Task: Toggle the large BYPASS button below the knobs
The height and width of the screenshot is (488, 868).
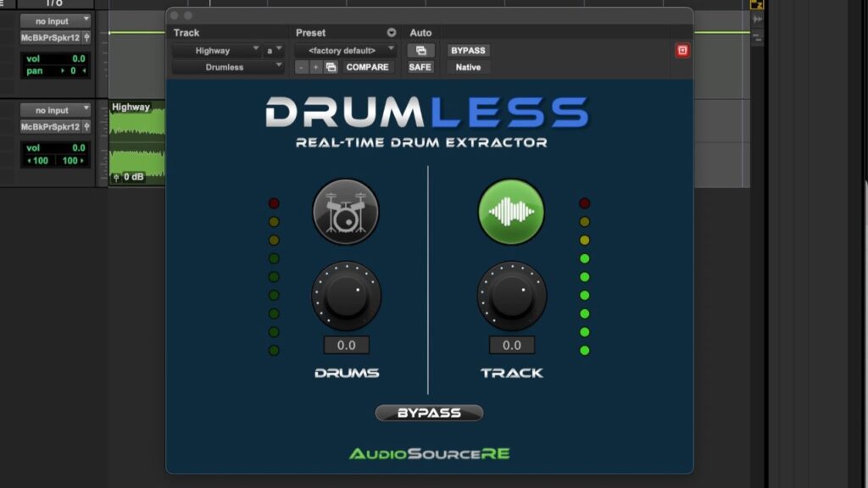Action: click(429, 413)
